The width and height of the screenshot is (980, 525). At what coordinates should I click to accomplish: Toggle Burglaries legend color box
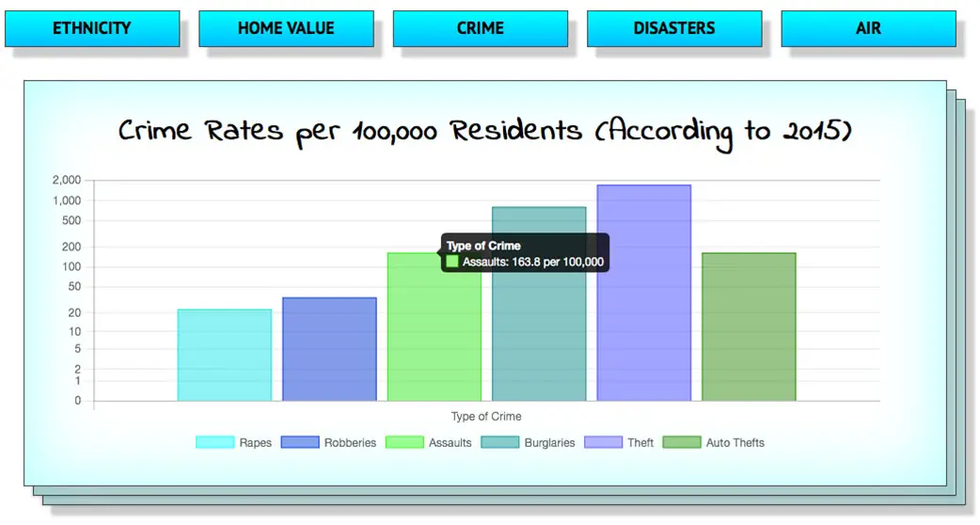pos(499,442)
